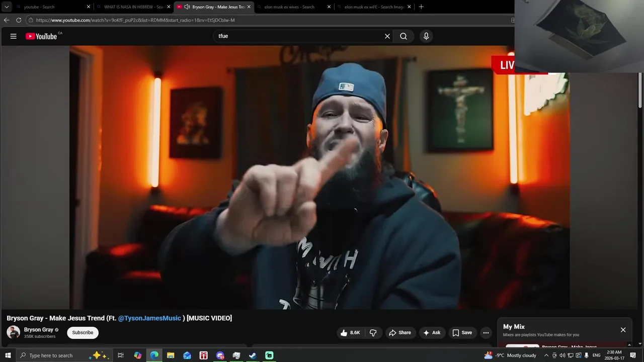The height and width of the screenshot is (362, 644).
Task: Dislike the video with thumbs-down
Action: pyautogui.click(x=373, y=333)
